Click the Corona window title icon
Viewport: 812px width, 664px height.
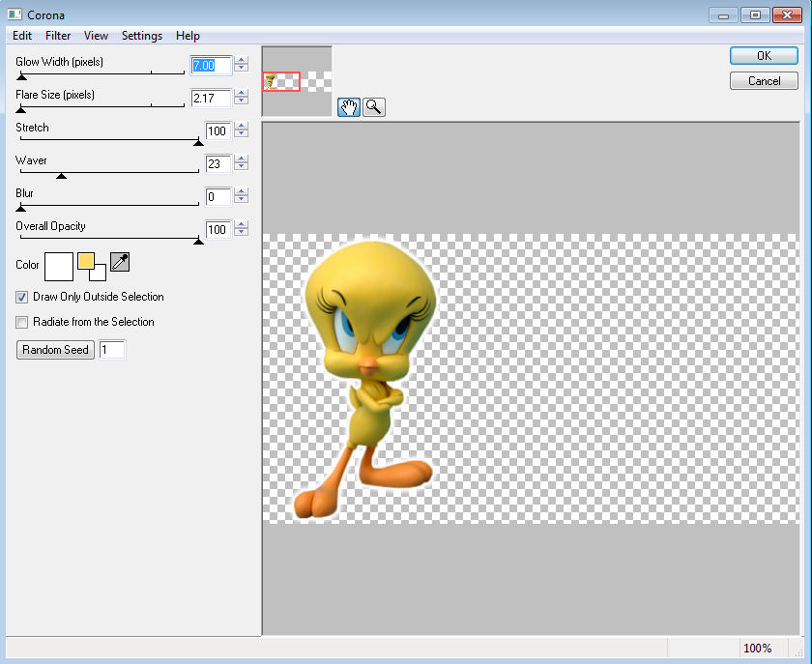pyautogui.click(x=14, y=14)
